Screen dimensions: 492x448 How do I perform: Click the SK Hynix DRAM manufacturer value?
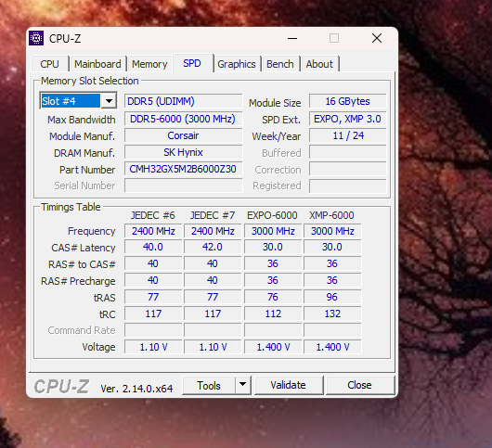pyautogui.click(x=183, y=152)
